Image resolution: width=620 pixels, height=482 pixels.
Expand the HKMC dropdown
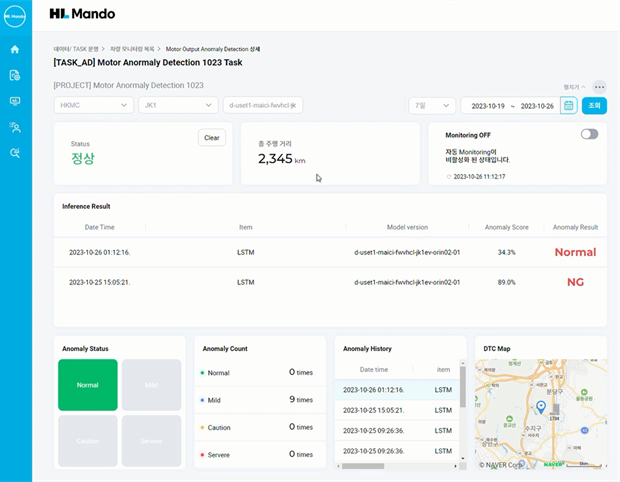tap(94, 105)
